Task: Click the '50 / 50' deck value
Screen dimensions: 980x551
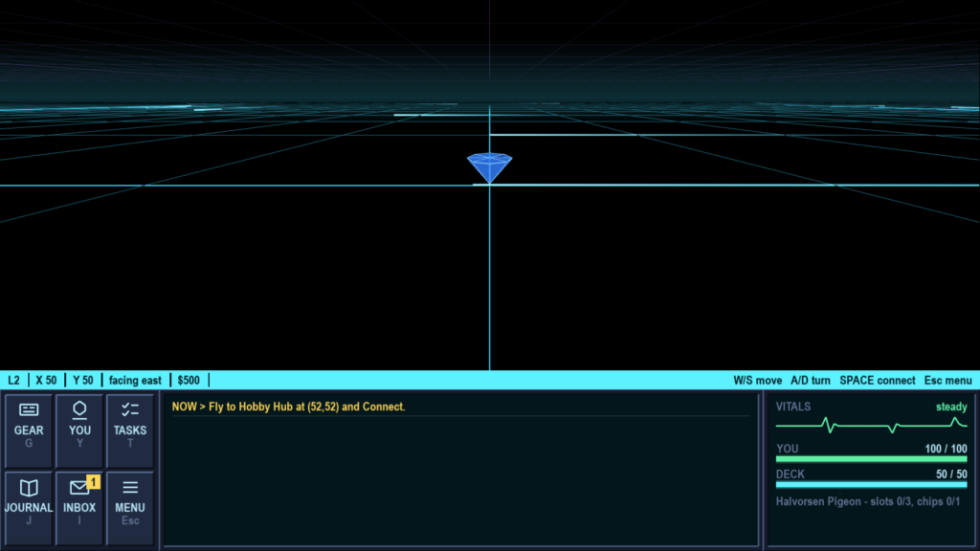Action: pyautogui.click(x=951, y=474)
